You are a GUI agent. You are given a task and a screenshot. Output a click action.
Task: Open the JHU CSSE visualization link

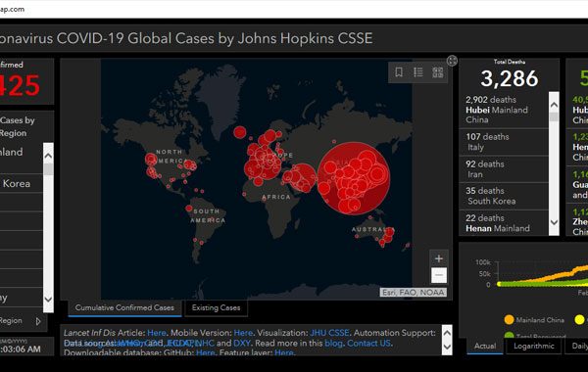pos(329,333)
